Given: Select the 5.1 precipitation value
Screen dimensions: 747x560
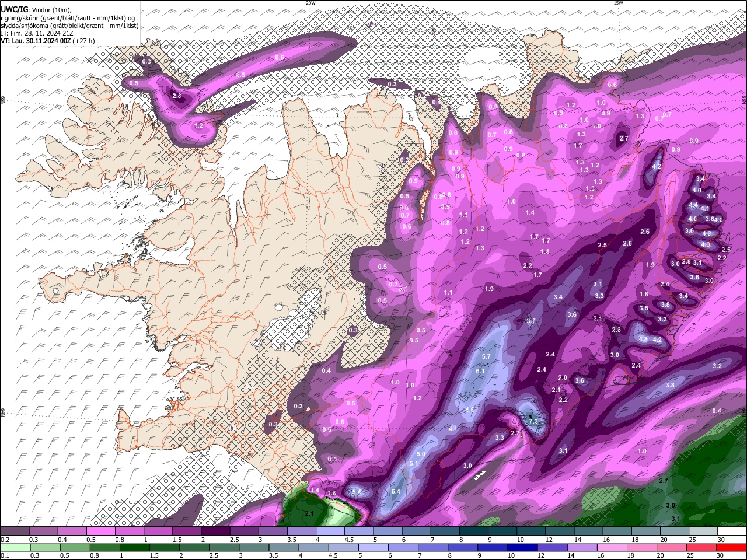Looking at the screenshot, I should [x=414, y=463].
